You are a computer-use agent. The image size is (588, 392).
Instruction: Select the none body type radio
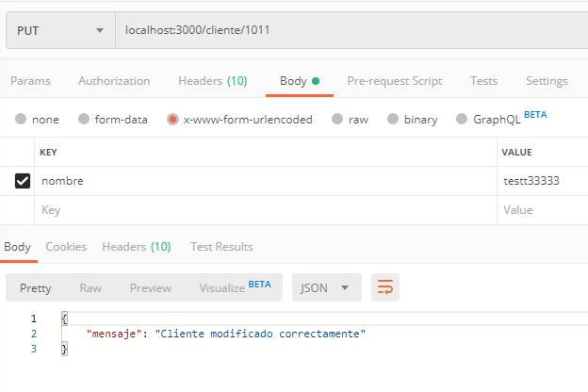[x=21, y=120]
